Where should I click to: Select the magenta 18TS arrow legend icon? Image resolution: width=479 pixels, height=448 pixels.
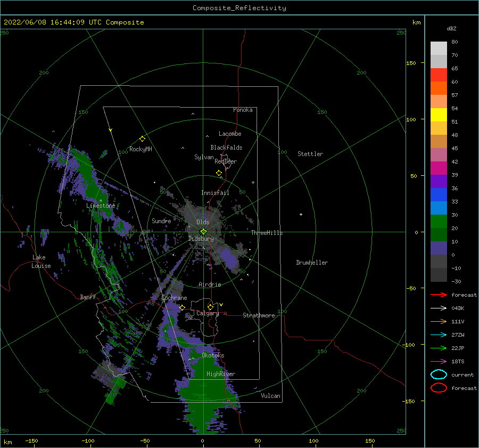pos(439,362)
